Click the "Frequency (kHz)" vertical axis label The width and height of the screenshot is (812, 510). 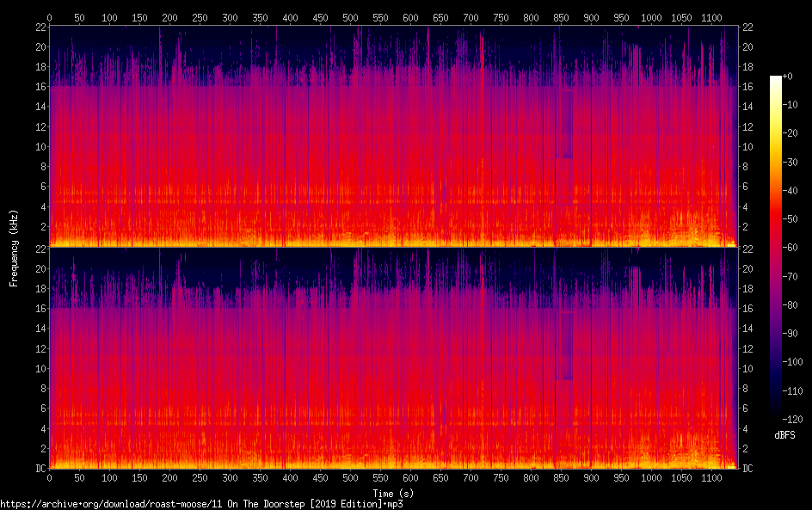(x=14, y=248)
